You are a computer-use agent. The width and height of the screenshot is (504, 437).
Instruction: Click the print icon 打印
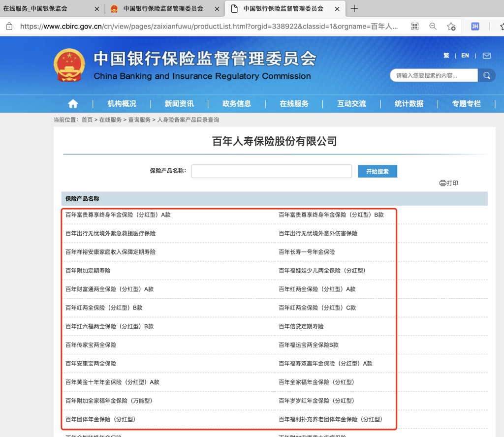[x=449, y=183]
